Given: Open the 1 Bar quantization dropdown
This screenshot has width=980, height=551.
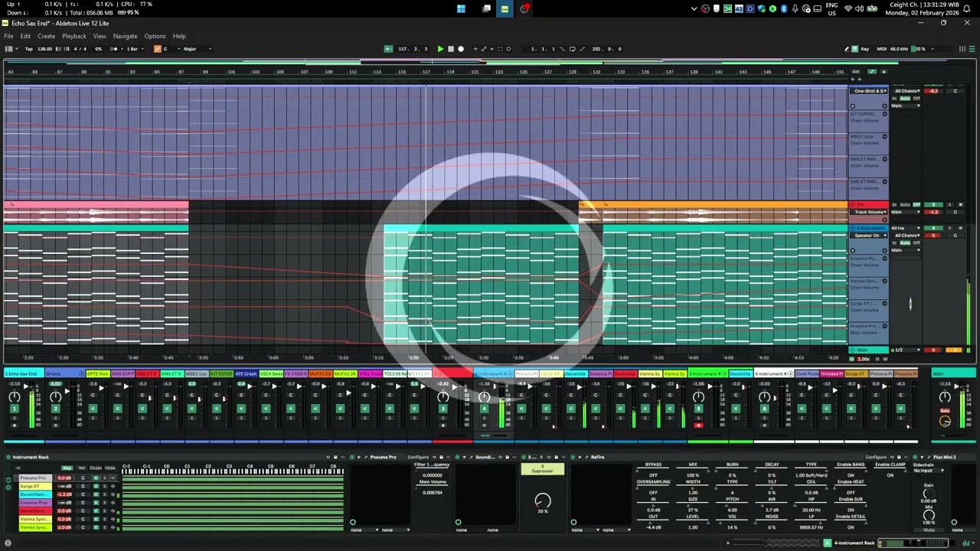Looking at the screenshot, I should [135, 49].
